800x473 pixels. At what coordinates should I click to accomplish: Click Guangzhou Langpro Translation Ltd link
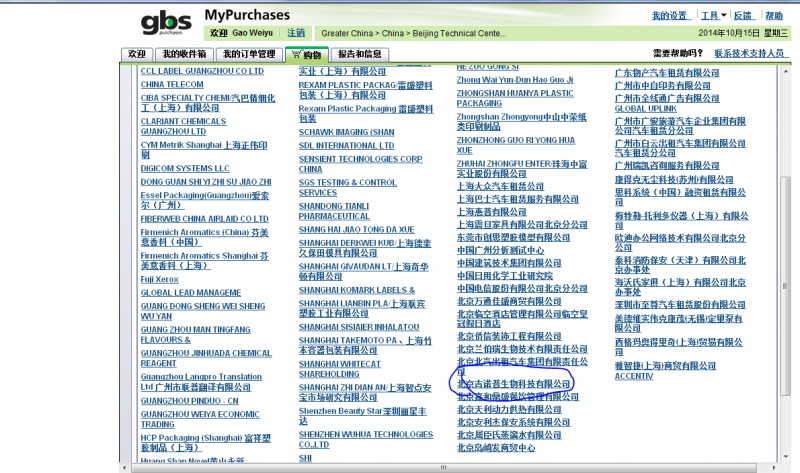(201, 382)
